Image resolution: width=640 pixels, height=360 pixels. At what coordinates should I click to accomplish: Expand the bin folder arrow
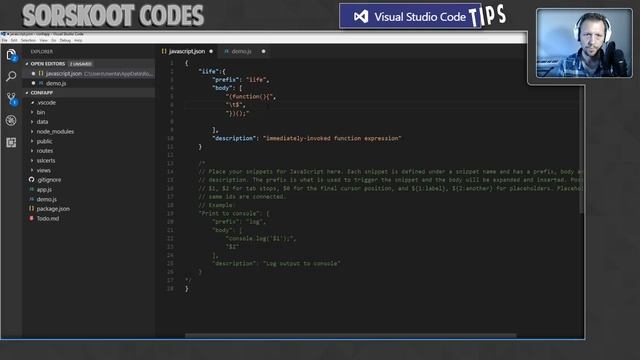[x=32, y=112]
